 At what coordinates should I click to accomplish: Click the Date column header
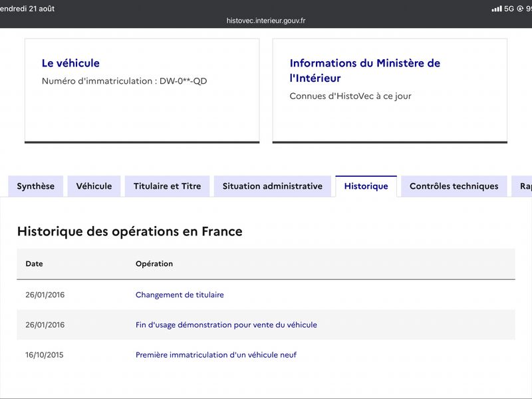point(34,263)
